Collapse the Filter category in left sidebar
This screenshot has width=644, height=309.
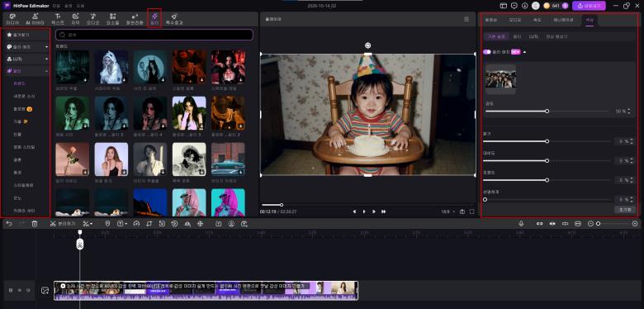(x=46, y=71)
